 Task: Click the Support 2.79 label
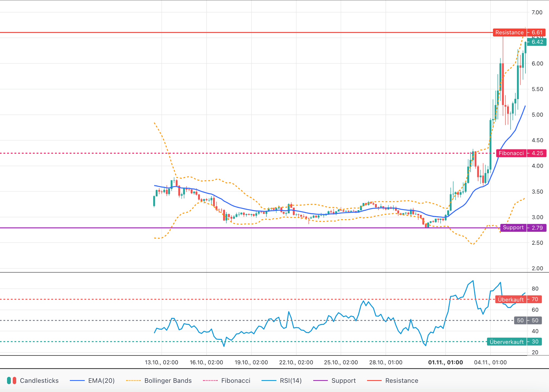pos(513,228)
